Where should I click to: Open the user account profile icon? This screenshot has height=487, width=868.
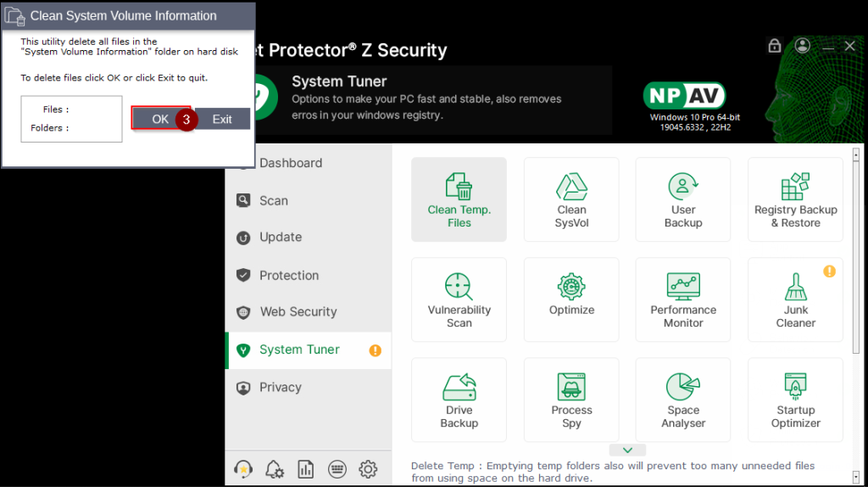[x=803, y=46]
